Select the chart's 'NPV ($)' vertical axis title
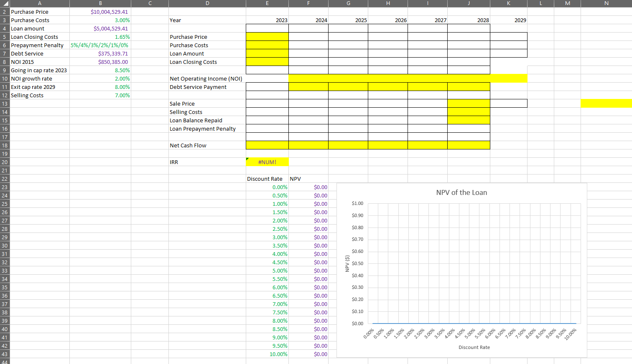Viewport: 632px width, 364px height. pos(347,264)
